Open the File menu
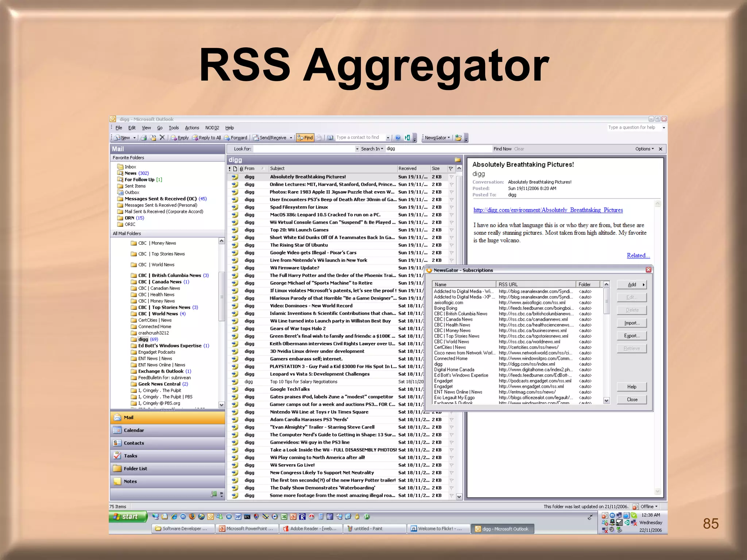This screenshot has width=747, height=560. 119,128
